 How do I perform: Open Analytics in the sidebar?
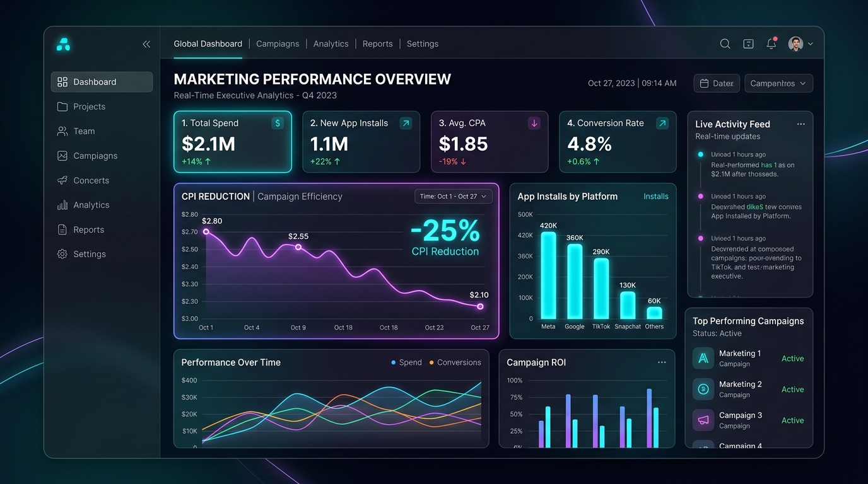pos(102,205)
